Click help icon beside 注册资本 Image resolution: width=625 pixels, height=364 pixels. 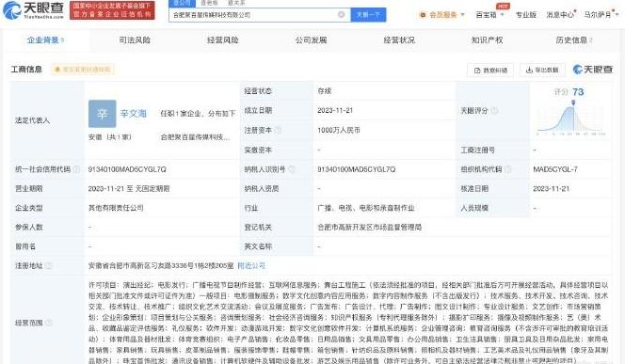click(x=279, y=130)
